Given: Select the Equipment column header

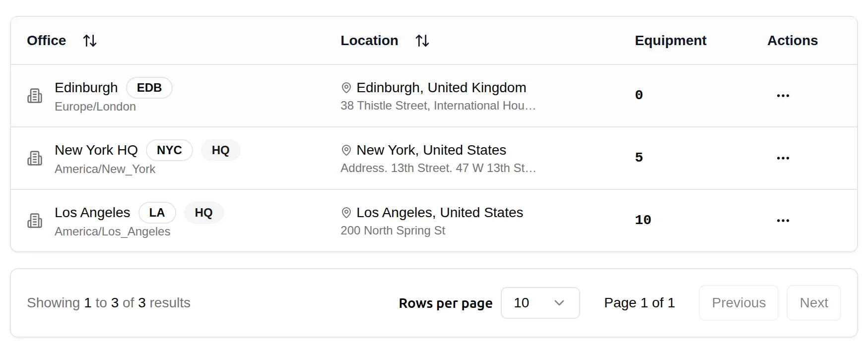Looking at the screenshot, I should click(670, 41).
